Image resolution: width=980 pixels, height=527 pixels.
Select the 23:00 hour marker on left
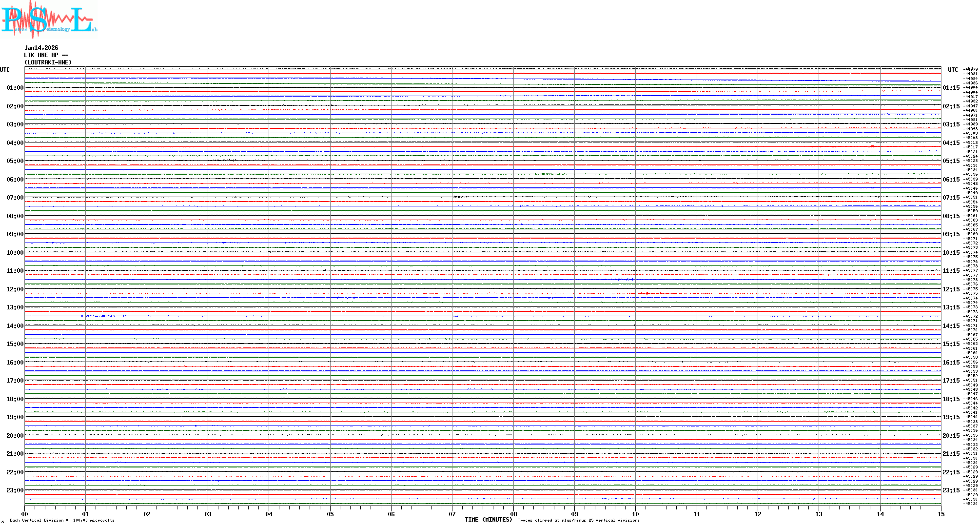tap(15, 490)
